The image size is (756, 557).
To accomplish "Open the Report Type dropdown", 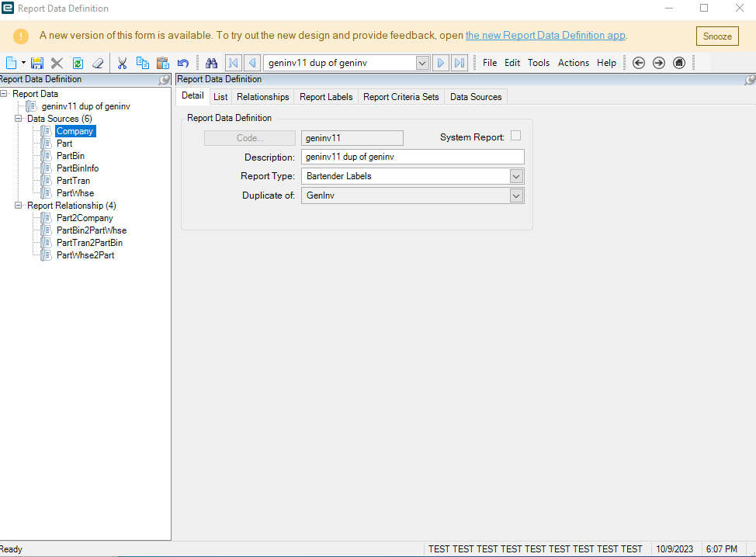I will (x=516, y=176).
